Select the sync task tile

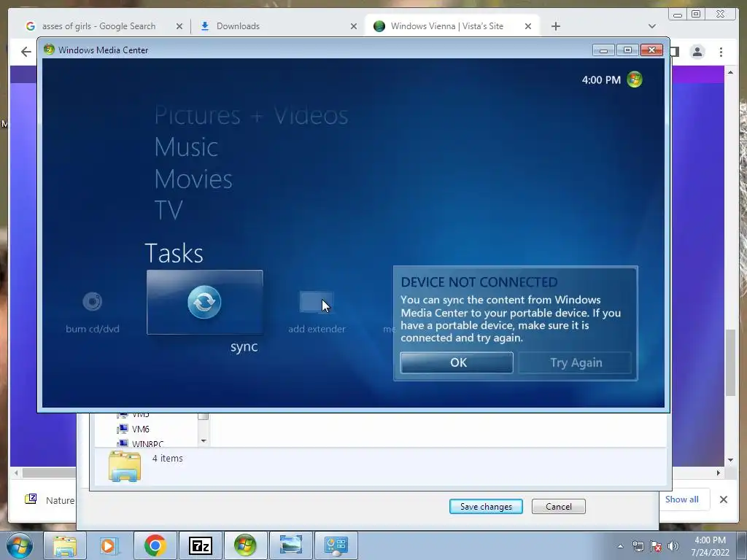pyautogui.click(x=204, y=302)
